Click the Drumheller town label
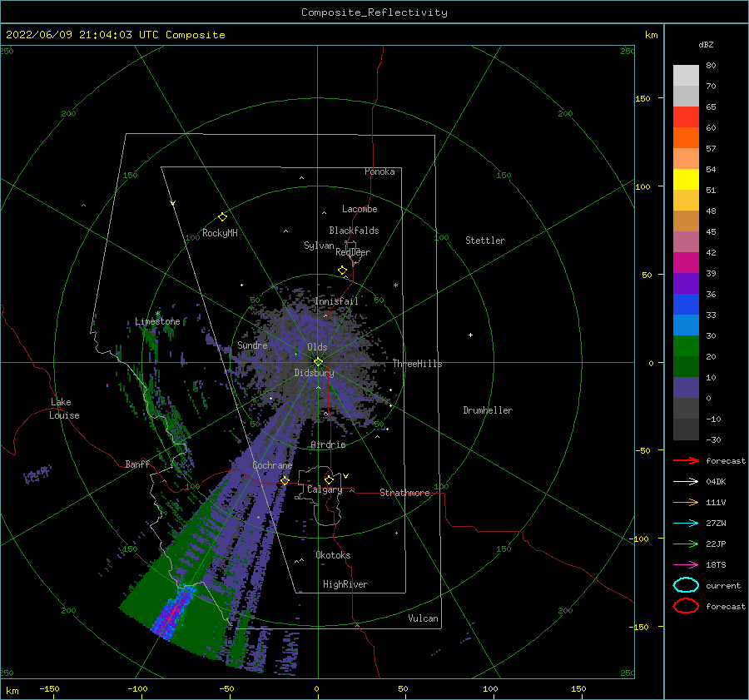The height and width of the screenshot is (700, 749). (488, 410)
